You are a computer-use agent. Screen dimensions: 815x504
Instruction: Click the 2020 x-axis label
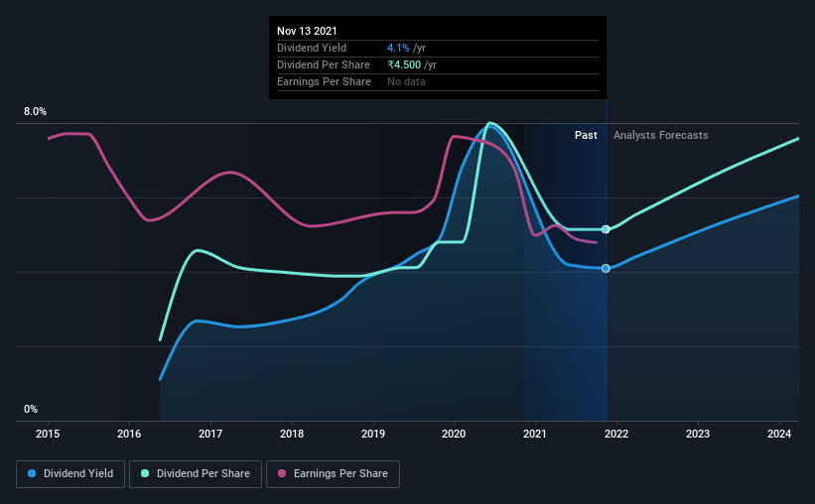[x=454, y=434]
